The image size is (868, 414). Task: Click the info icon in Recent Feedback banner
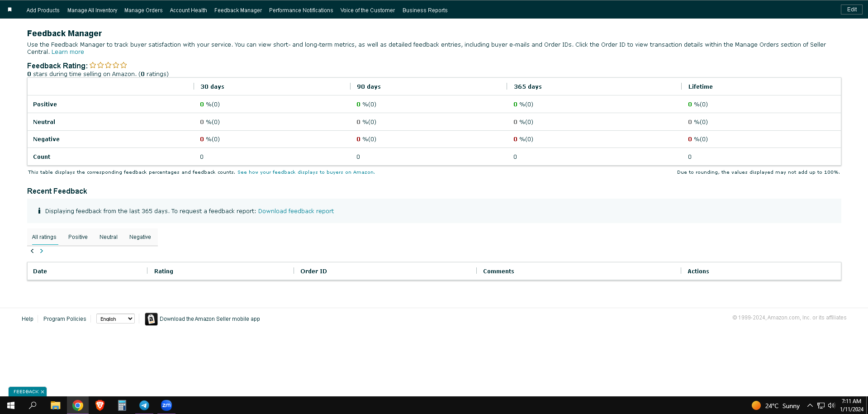(39, 211)
